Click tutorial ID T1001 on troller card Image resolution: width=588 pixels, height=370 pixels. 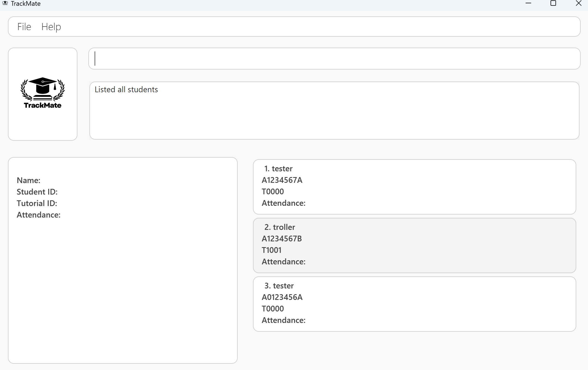(272, 250)
